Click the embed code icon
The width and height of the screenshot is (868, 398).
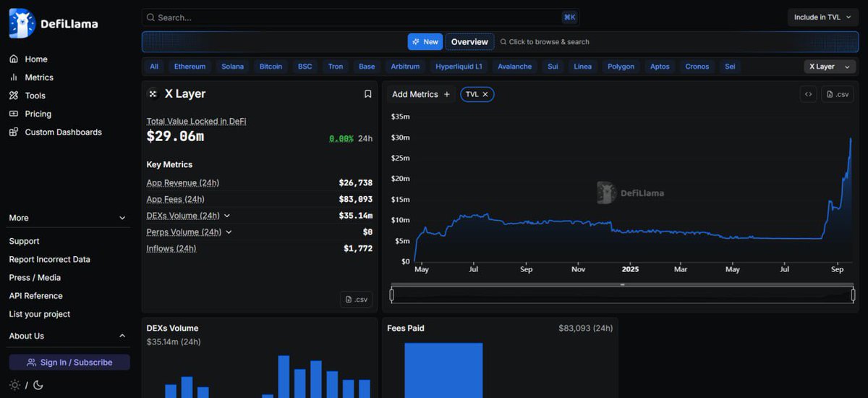(808, 94)
